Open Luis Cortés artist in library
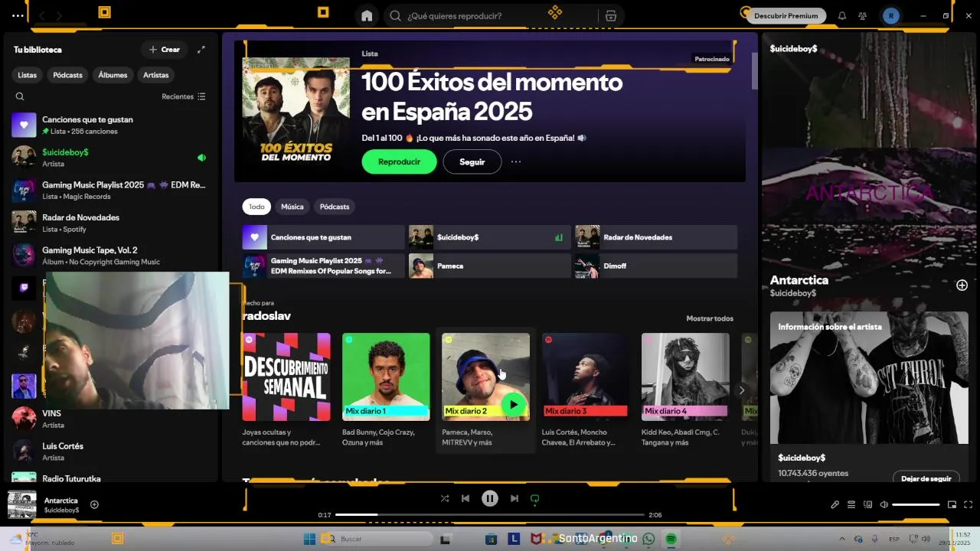The image size is (980, 551). click(x=111, y=452)
